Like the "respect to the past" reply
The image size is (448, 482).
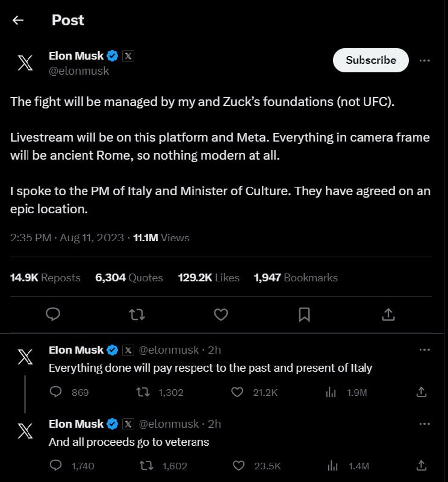click(x=237, y=392)
